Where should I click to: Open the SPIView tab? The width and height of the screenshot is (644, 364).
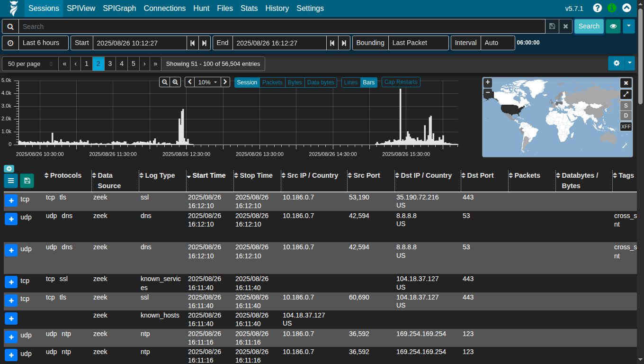point(81,8)
